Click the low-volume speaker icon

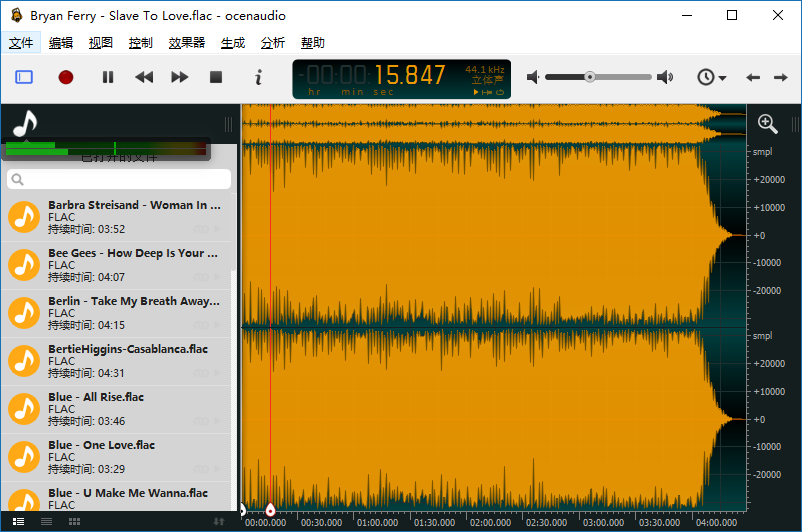(533, 77)
